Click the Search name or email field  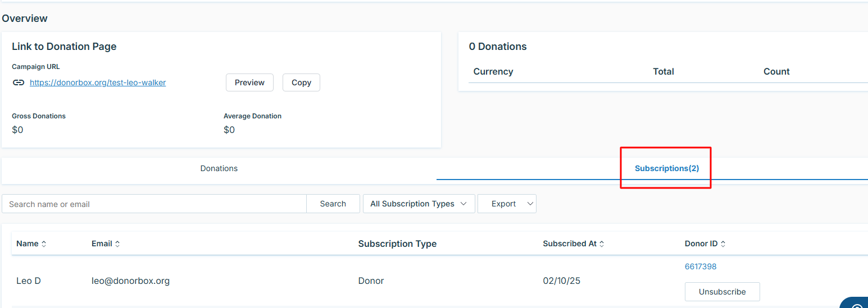tap(154, 204)
